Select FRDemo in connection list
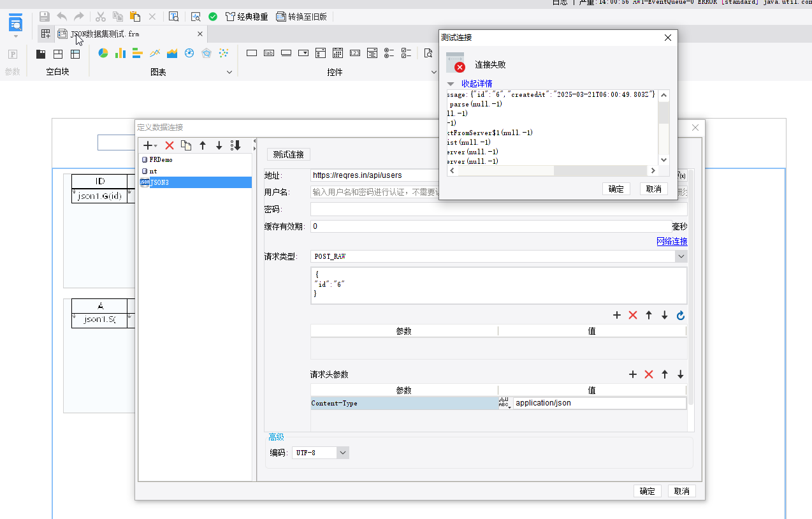812x519 pixels. tap(196, 160)
